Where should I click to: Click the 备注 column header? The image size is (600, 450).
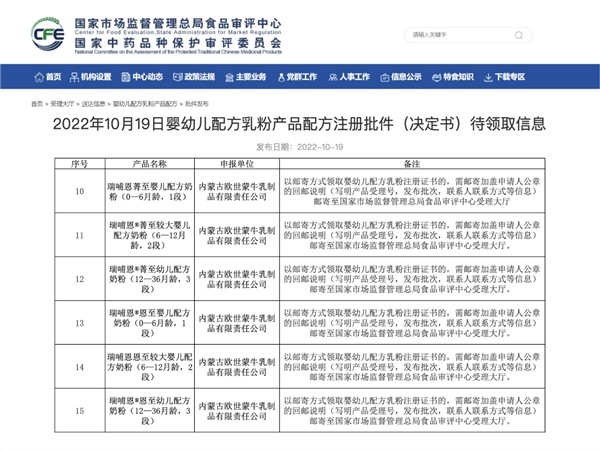412,164
